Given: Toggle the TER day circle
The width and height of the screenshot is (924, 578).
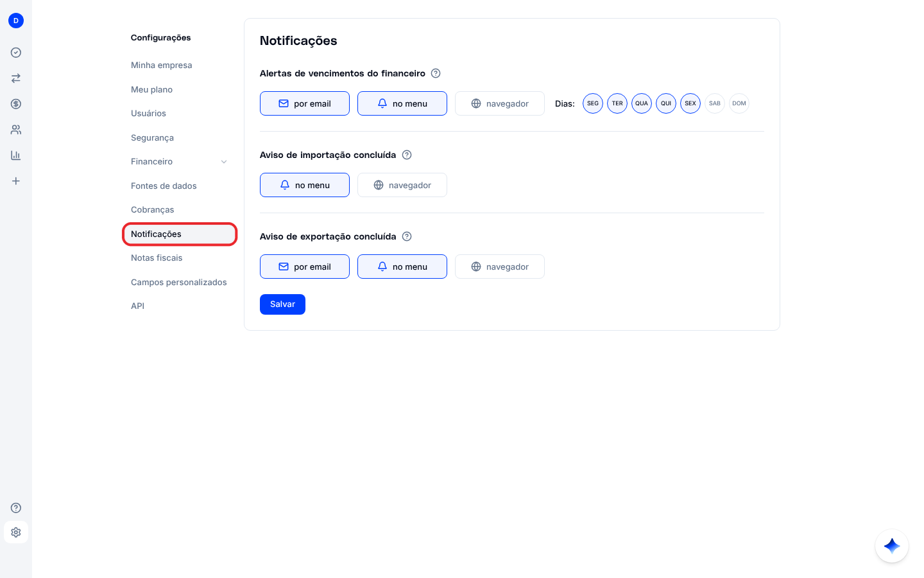Looking at the screenshot, I should tap(617, 103).
